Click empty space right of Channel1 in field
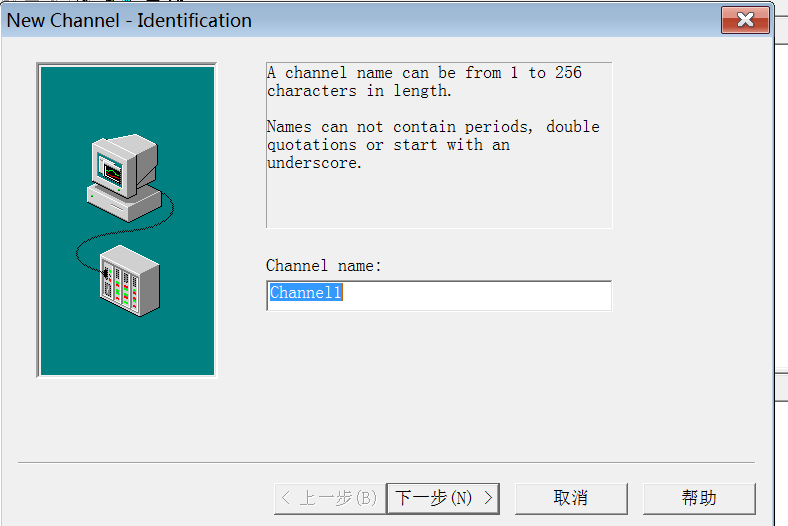788x526 pixels. (x=480, y=295)
